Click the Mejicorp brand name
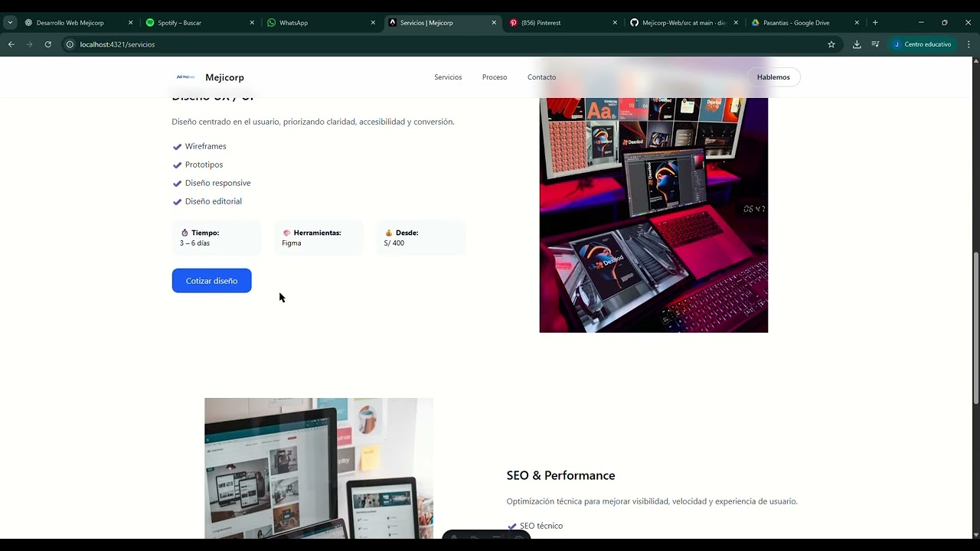Image resolution: width=980 pixels, height=551 pixels. tap(224, 77)
